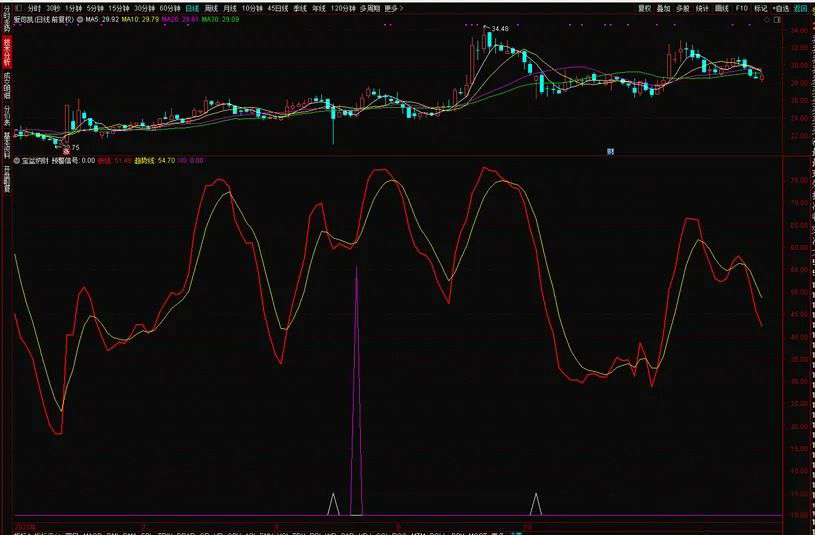
Task: Click the round settings icon beside MA5
Action: click(80, 19)
